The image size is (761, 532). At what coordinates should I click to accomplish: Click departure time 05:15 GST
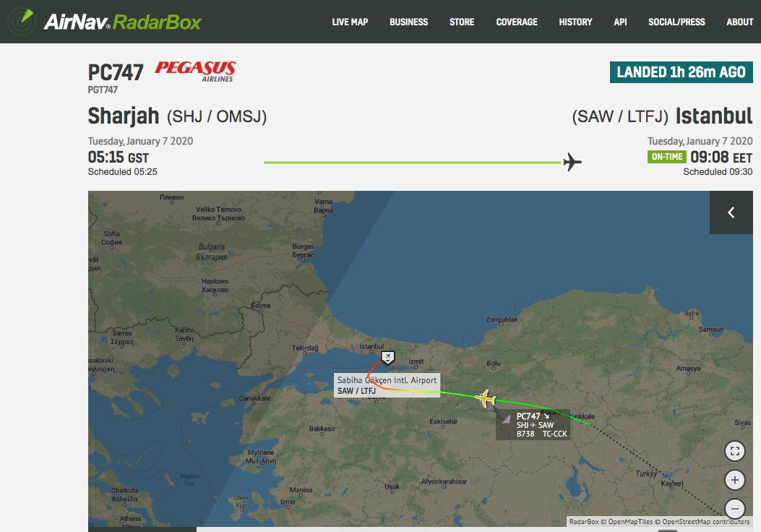coord(119,158)
